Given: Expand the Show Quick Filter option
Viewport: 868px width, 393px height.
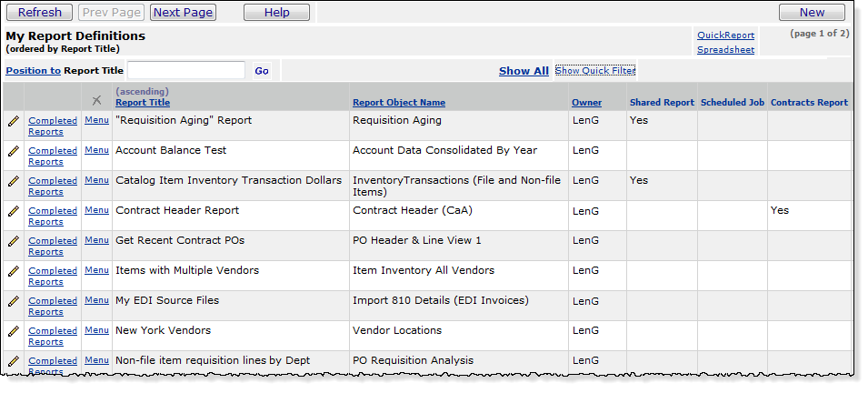Looking at the screenshot, I should 595,70.
